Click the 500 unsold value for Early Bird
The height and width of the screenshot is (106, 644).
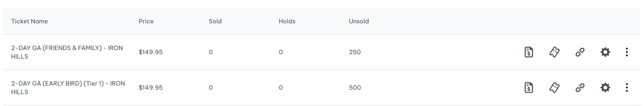(x=355, y=88)
